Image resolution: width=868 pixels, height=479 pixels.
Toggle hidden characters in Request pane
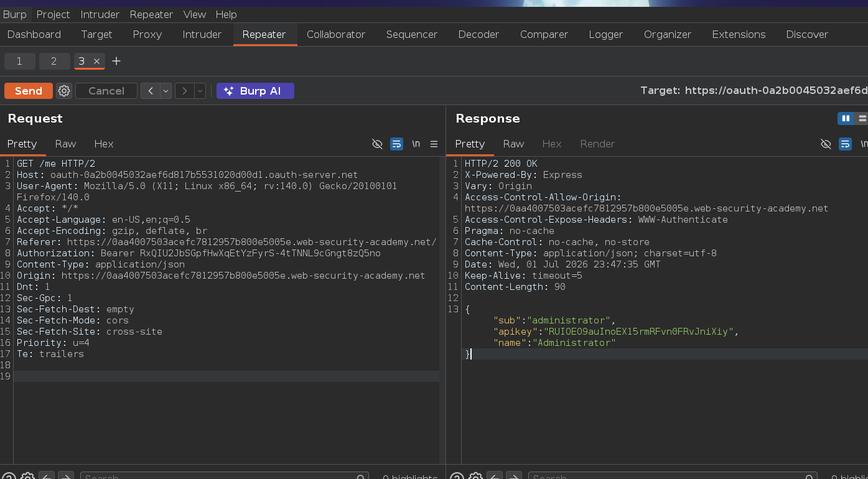(x=377, y=144)
